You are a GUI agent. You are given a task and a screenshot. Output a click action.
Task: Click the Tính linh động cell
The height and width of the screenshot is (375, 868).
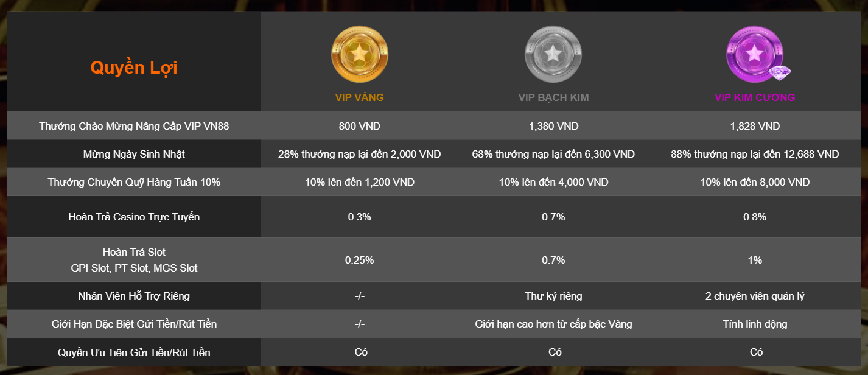click(x=755, y=324)
